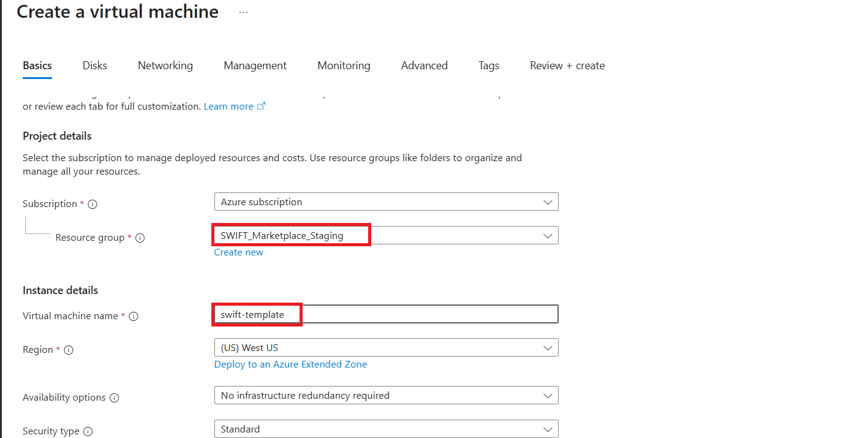Click Deploy to an Azure Extended Zone link

[x=290, y=364]
